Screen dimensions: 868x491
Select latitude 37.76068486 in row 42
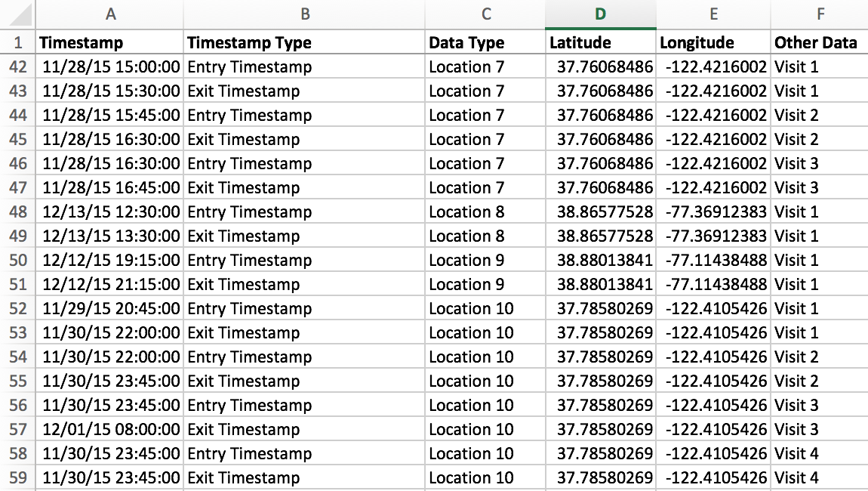click(x=601, y=66)
